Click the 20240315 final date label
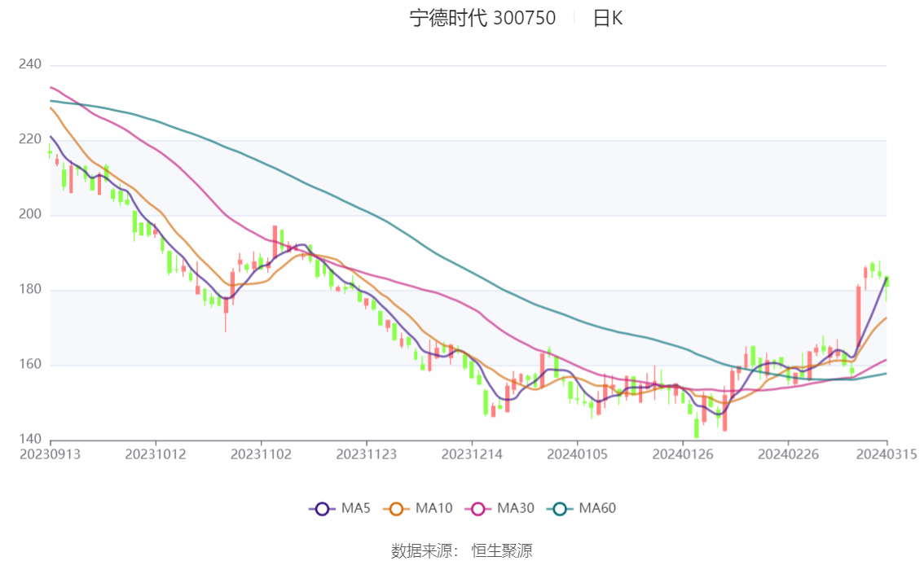Screen dimensions: 924x561 click(887, 454)
